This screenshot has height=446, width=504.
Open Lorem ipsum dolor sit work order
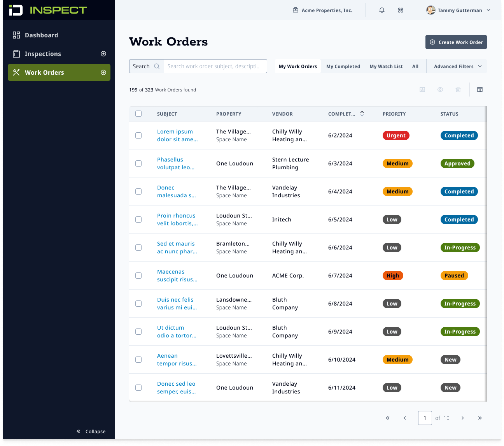point(177,135)
